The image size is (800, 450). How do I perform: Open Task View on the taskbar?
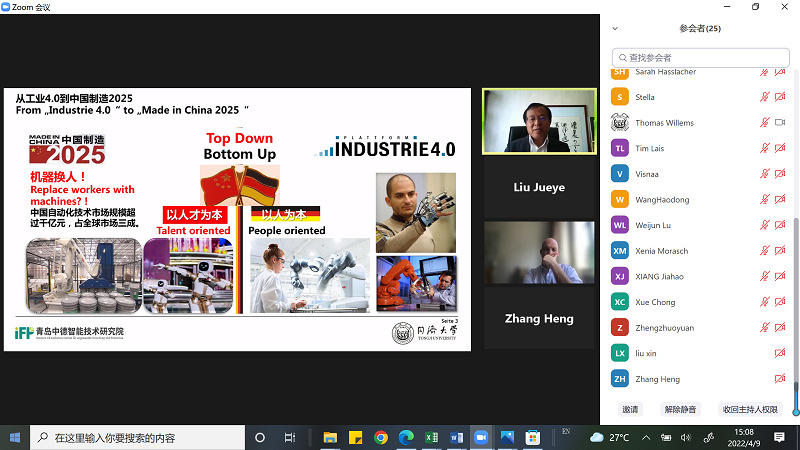(289, 438)
